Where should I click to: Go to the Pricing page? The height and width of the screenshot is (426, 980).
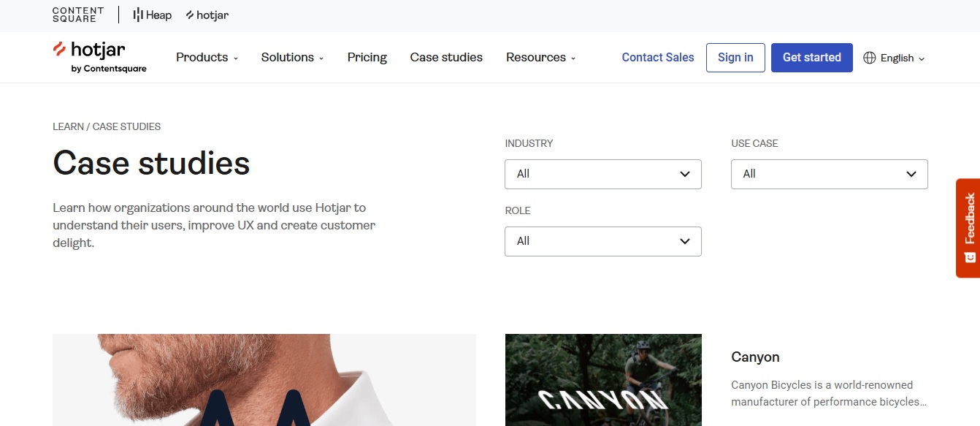[367, 57]
